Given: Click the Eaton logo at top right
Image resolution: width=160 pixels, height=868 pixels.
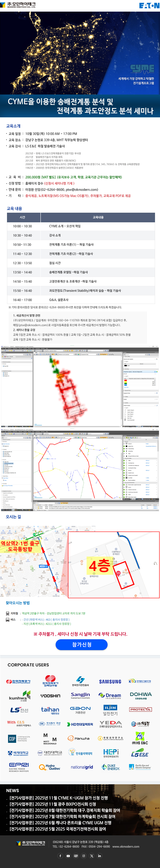Looking at the screenshot, I should pyautogui.click(x=149, y=5).
